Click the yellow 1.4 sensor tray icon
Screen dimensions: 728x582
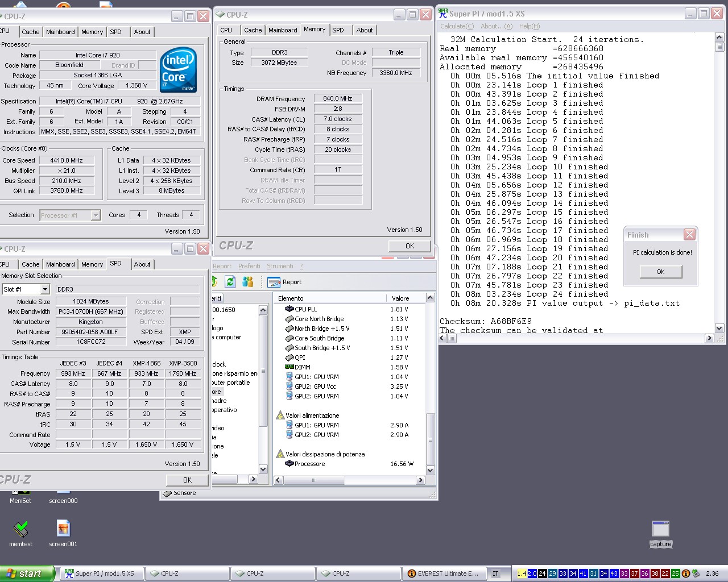522,573
